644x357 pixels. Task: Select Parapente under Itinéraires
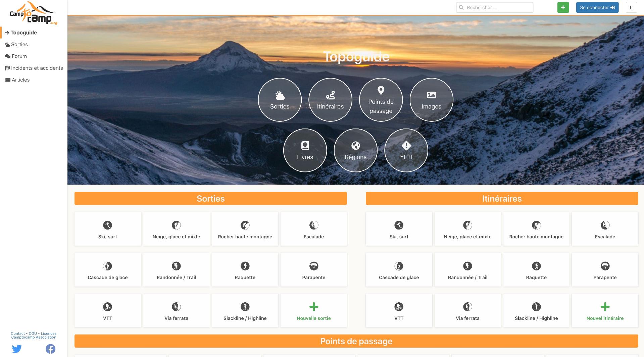pos(605,270)
